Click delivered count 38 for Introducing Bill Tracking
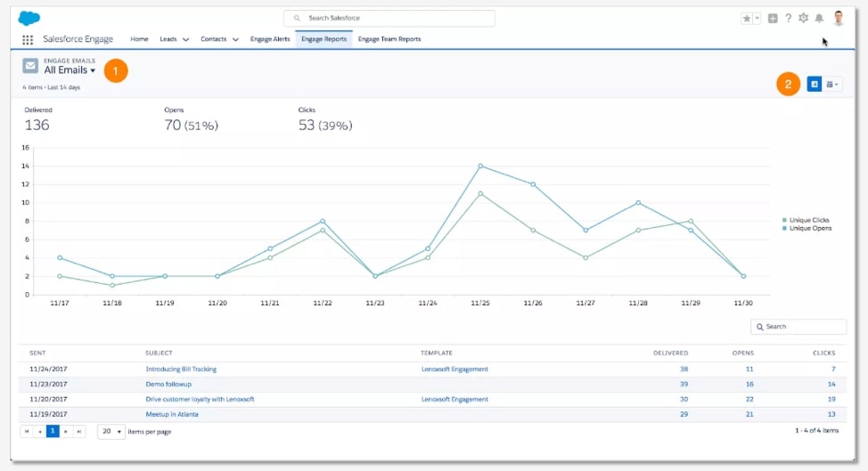The width and height of the screenshot is (868, 471). click(684, 369)
